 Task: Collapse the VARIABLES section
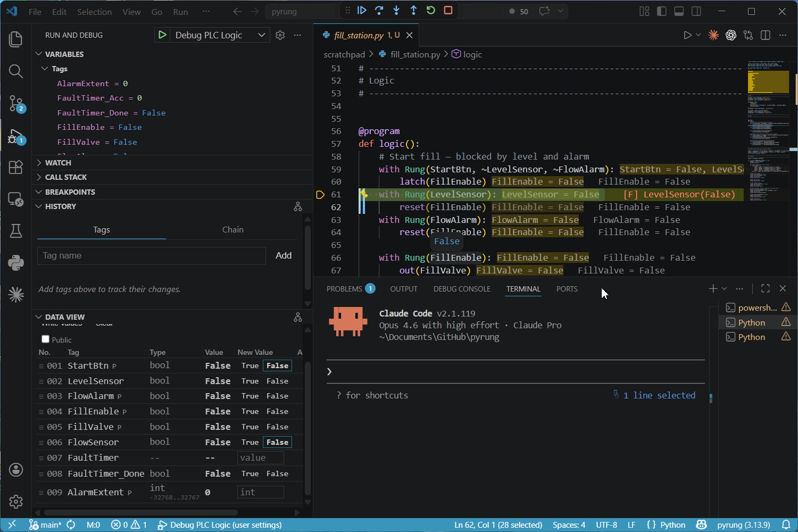click(x=38, y=54)
